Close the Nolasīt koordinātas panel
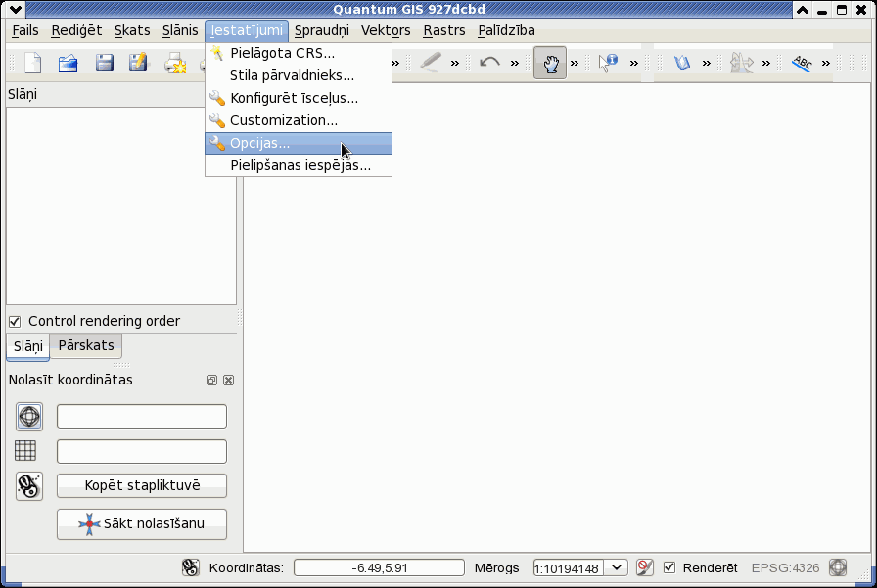Screen dimensions: 877x588 coord(228,380)
